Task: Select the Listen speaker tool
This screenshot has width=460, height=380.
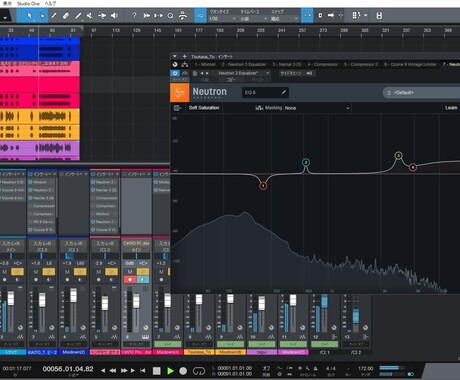Action: point(114,15)
